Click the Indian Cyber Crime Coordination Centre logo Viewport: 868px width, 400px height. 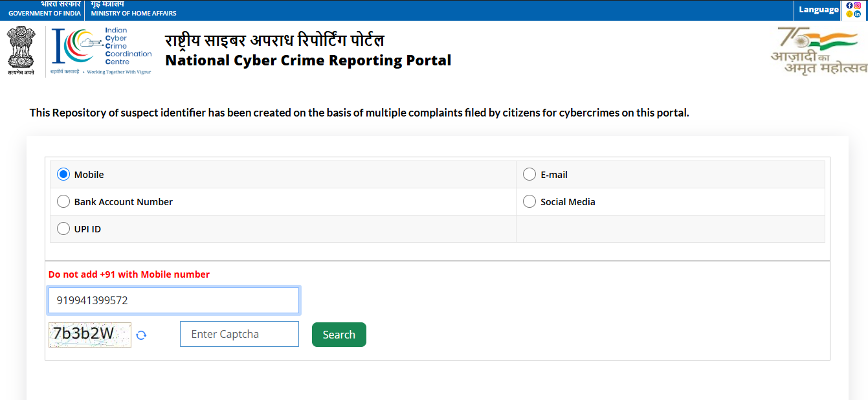tap(102, 50)
